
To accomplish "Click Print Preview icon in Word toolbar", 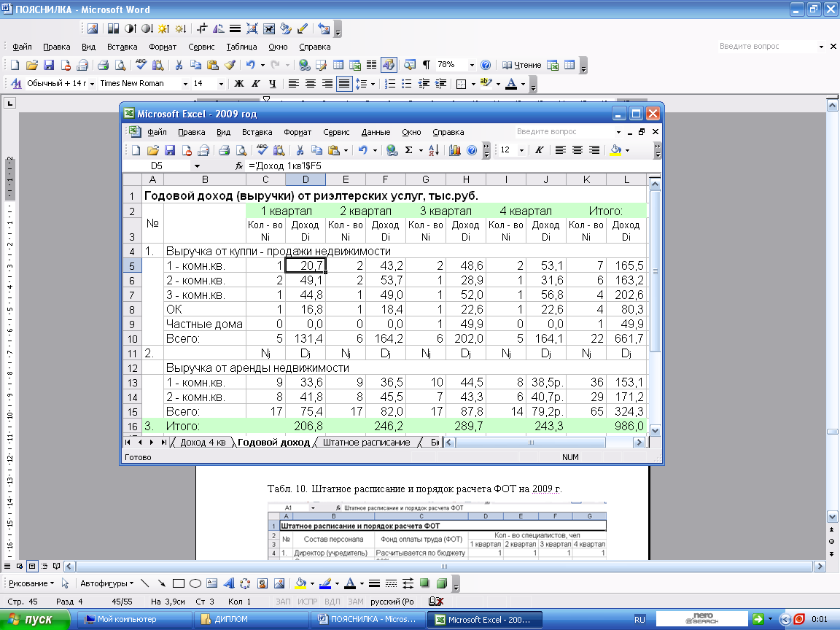I will tap(118, 65).
